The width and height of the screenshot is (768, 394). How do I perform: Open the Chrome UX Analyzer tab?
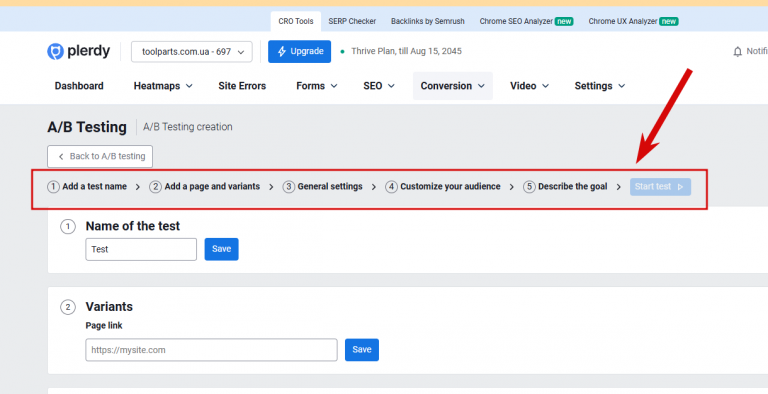633,21
